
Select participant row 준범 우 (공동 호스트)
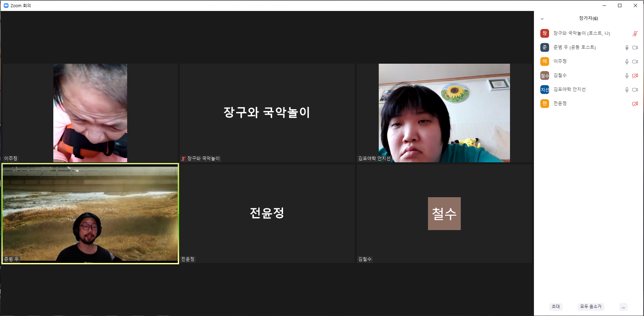pyautogui.click(x=589, y=47)
